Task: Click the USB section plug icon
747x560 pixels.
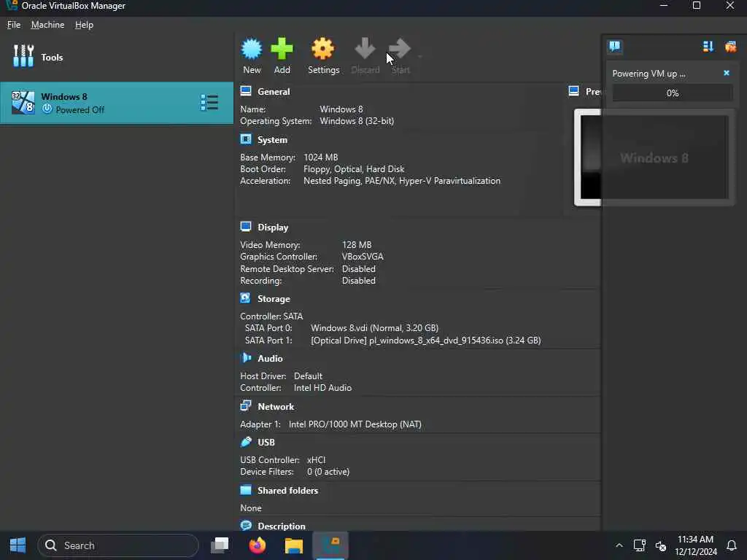Action: point(246,441)
